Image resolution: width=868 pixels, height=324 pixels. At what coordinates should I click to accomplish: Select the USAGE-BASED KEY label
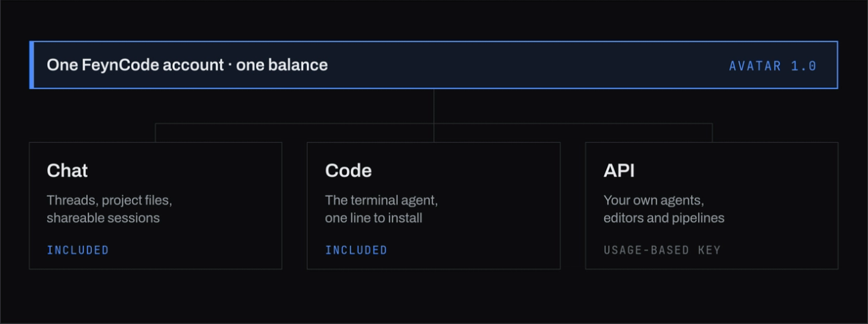662,250
